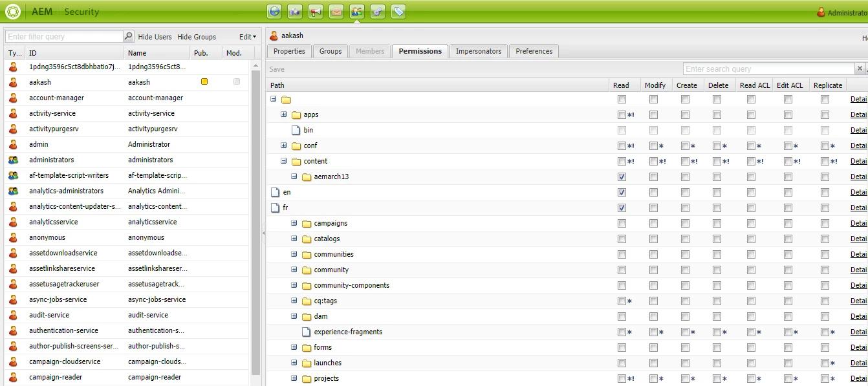Check Read ACL for campaigns
Image resolution: width=868 pixels, height=386 pixels.
(751, 223)
